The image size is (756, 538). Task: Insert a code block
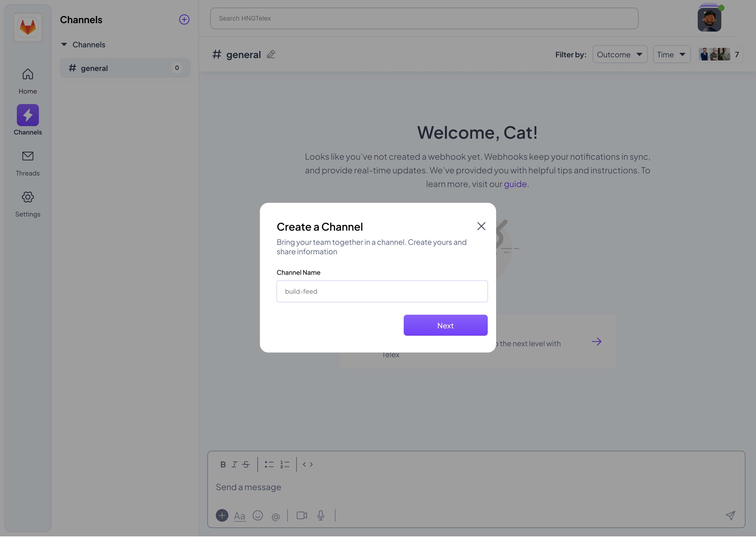(x=307, y=465)
